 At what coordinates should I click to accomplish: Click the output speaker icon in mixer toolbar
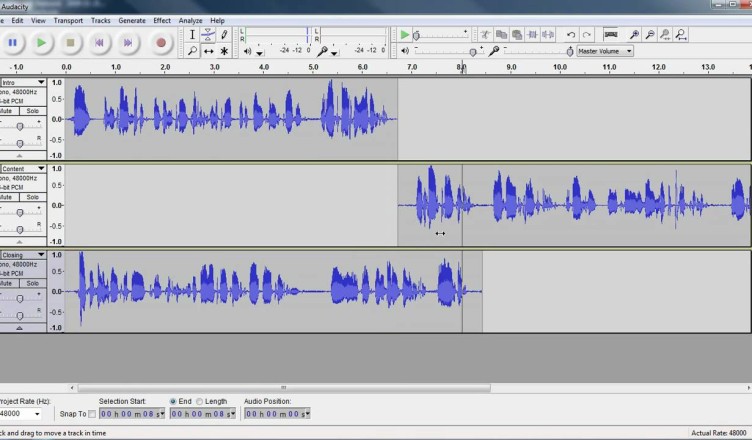click(x=405, y=50)
